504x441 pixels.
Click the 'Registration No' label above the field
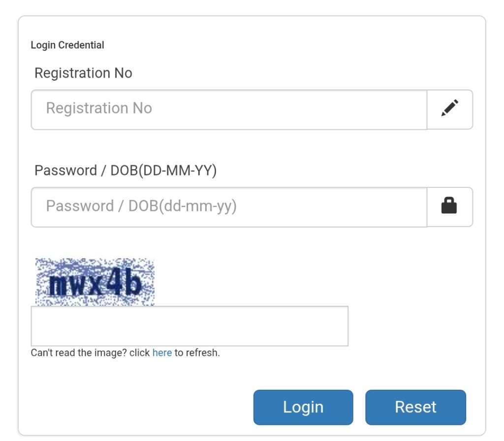click(83, 73)
